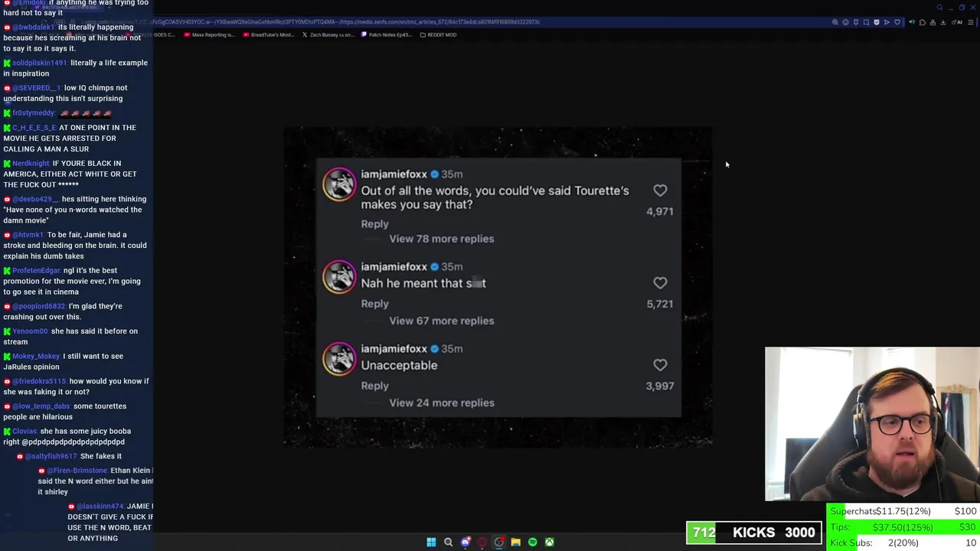Click chat username '@SEVERED__1'

click(36, 88)
